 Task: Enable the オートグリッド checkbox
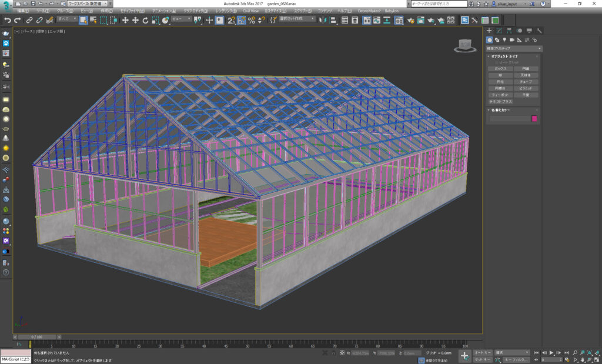tap(497, 62)
